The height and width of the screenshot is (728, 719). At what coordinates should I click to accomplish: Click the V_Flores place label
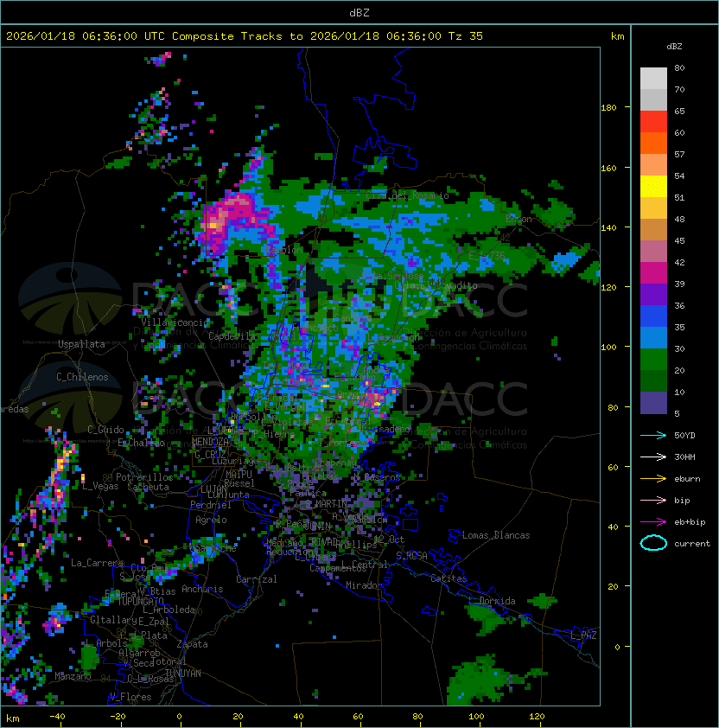(x=130, y=697)
